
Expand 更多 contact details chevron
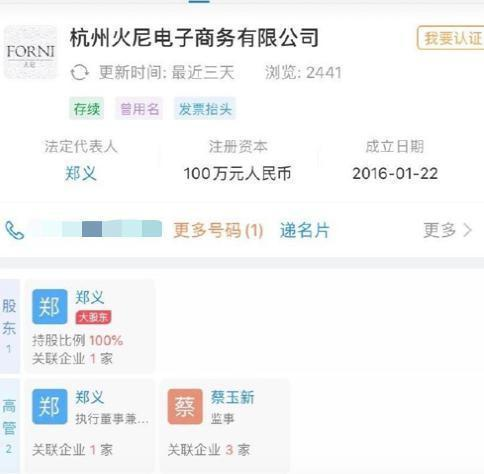click(x=448, y=230)
